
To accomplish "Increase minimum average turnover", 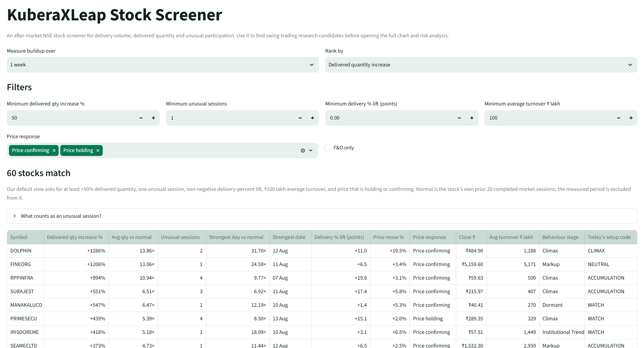I will pyautogui.click(x=631, y=118).
